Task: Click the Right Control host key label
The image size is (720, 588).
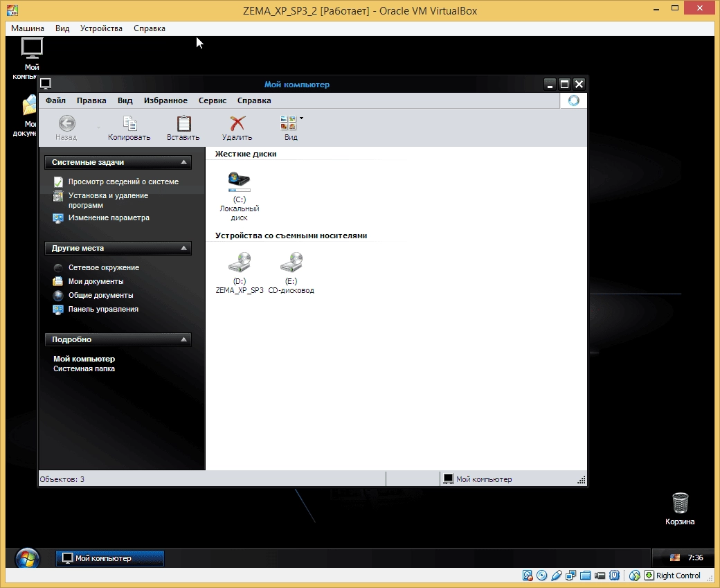Action: (678, 576)
